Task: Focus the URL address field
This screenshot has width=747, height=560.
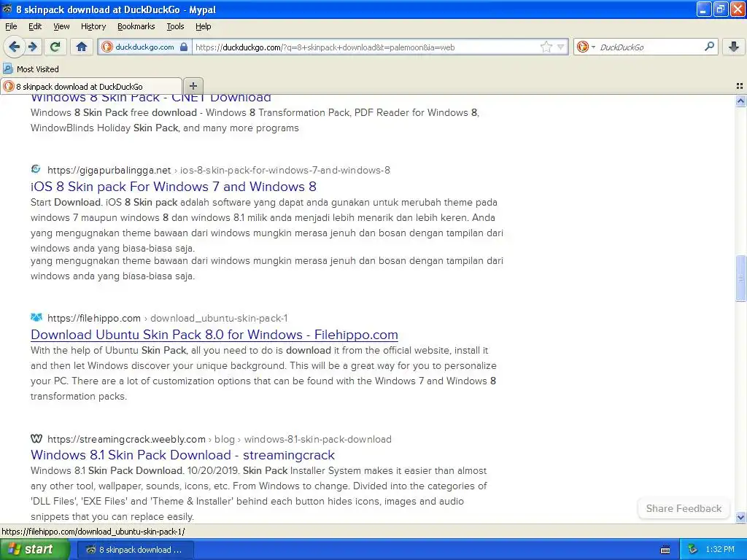Action: pyautogui.click(x=366, y=47)
